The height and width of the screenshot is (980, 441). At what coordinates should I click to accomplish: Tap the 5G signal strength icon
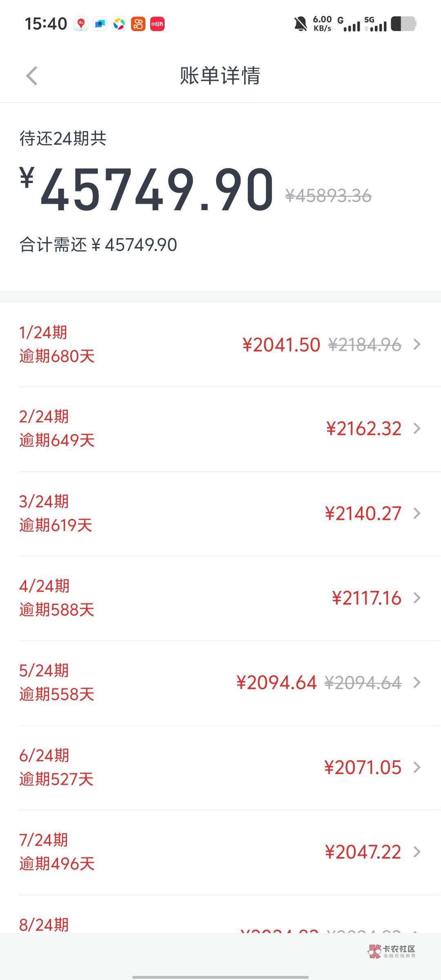click(375, 24)
